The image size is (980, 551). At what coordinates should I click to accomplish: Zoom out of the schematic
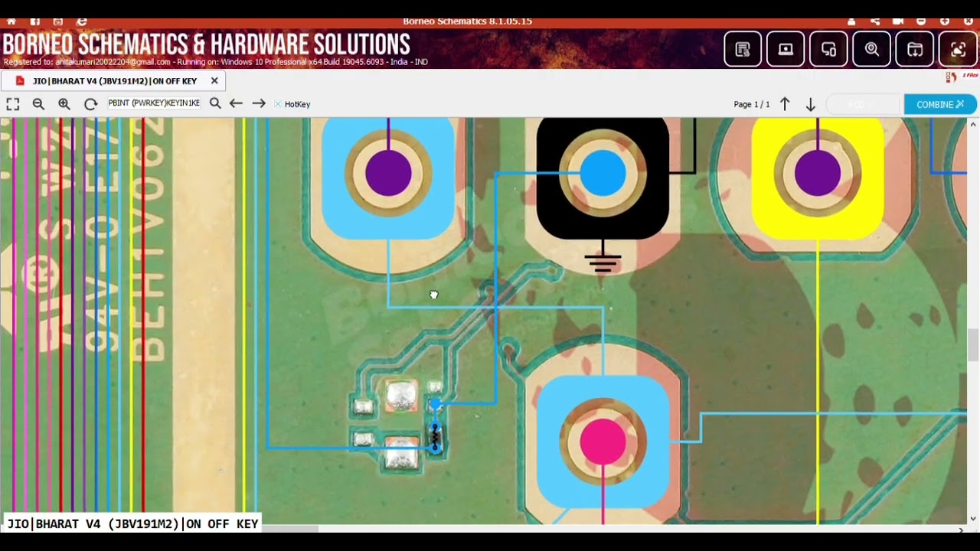38,104
